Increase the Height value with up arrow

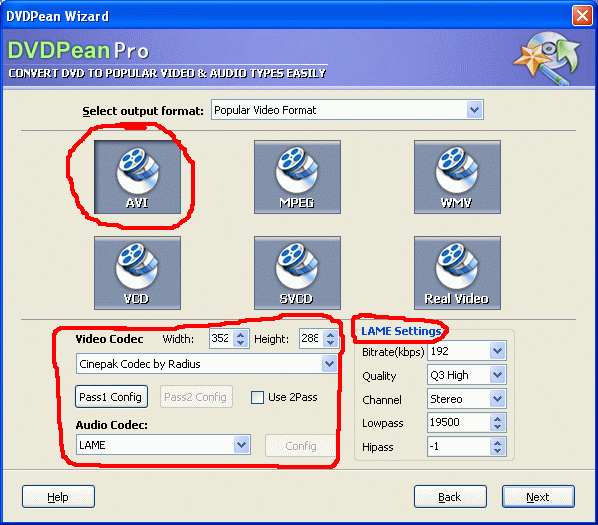pyautogui.click(x=331, y=334)
